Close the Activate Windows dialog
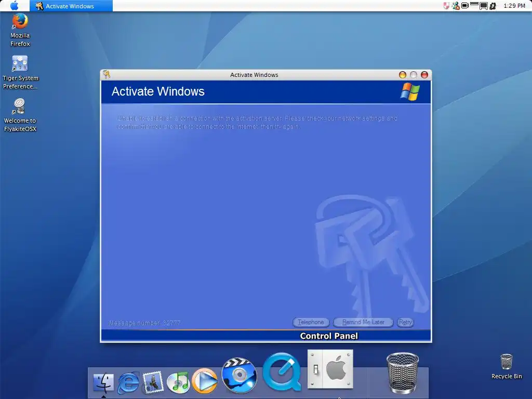Screen dimensions: 532x399 [424, 75]
